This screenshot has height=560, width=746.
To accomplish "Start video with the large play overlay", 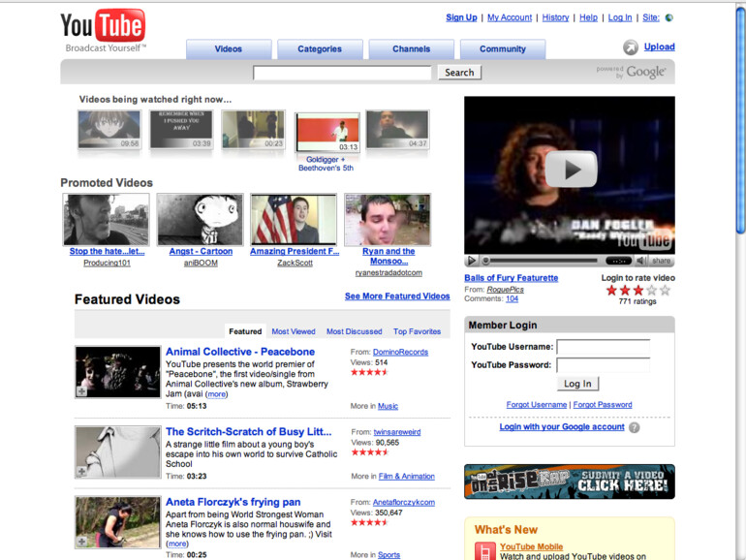I will (x=571, y=169).
